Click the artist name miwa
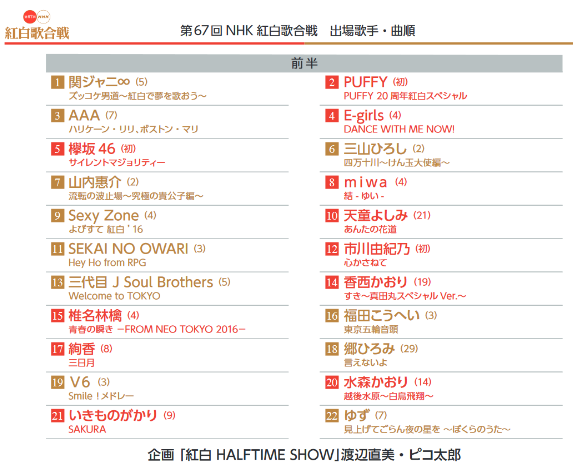This screenshot has height=469, width=573. [x=365, y=182]
